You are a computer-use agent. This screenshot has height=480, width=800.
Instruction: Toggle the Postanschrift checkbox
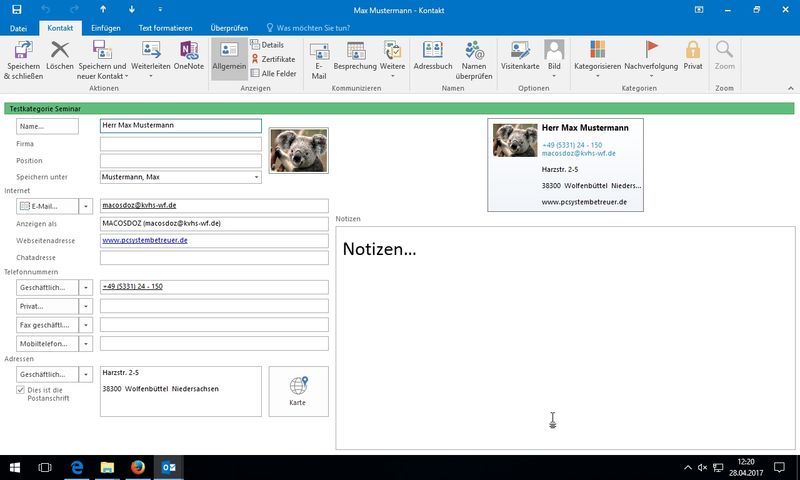pos(21,390)
